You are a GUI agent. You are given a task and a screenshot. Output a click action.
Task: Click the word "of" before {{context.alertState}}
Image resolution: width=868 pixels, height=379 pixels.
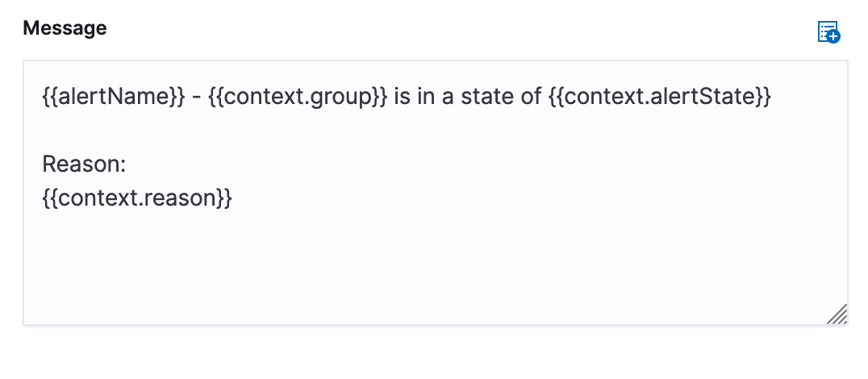coord(528,98)
